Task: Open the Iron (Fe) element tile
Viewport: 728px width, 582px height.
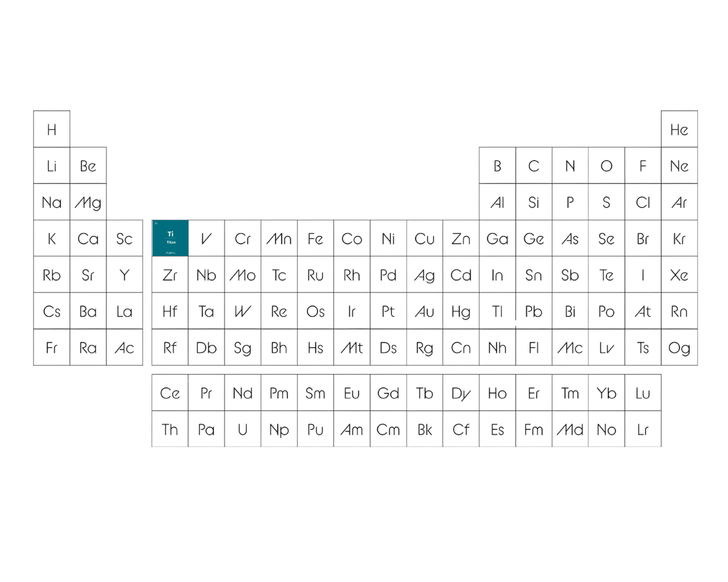Action: pos(315,238)
